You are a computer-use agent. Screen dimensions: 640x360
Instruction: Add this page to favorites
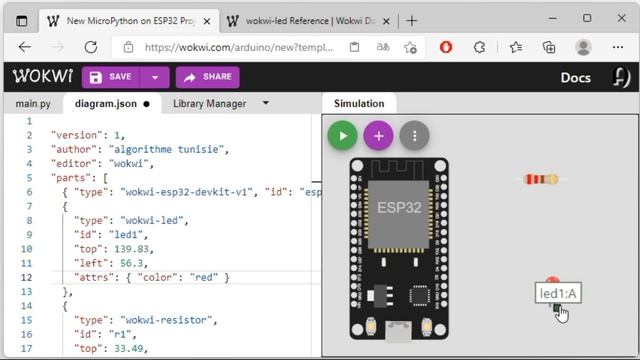click(x=410, y=47)
